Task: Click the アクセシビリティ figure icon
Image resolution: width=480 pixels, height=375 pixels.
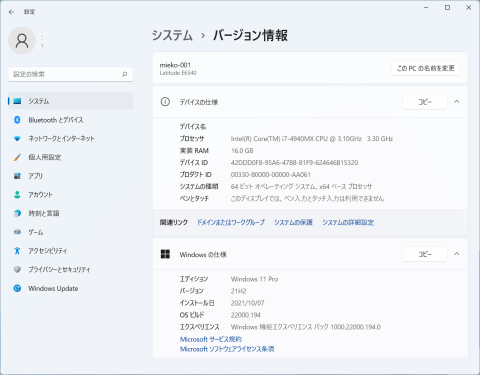Action: pos(17,250)
